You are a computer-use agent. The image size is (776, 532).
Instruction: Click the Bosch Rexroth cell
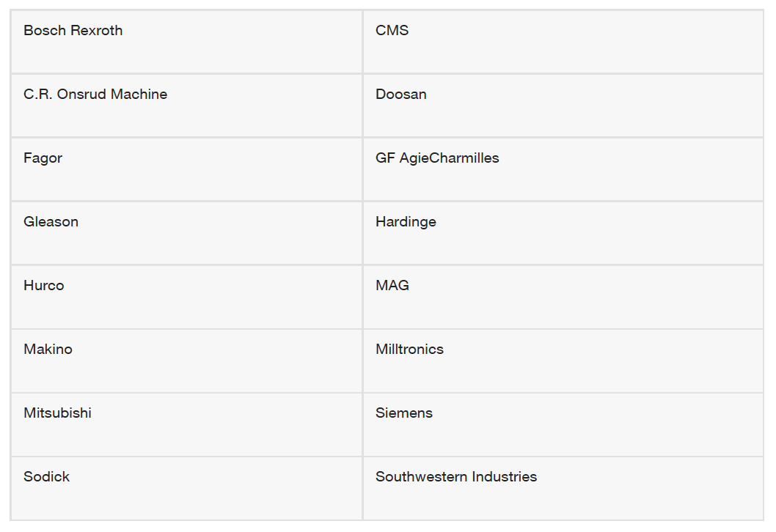(186, 42)
